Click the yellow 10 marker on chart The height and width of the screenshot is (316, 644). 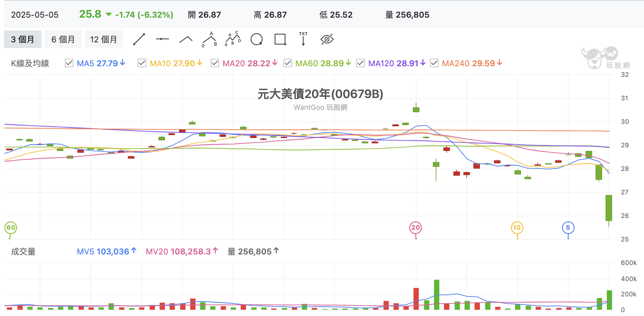pyautogui.click(x=517, y=228)
